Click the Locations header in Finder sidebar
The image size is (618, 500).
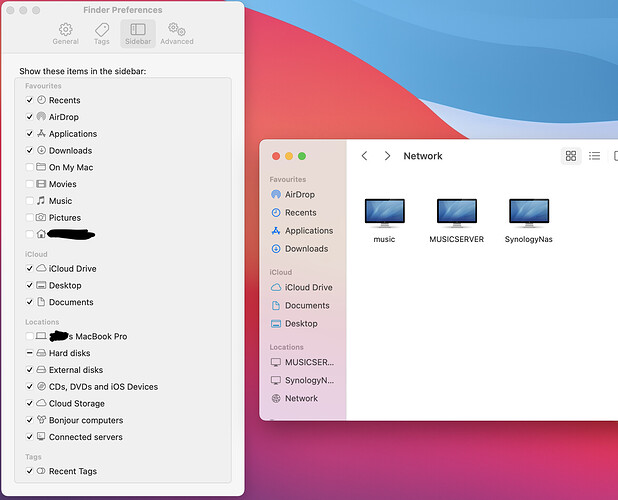(287, 347)
